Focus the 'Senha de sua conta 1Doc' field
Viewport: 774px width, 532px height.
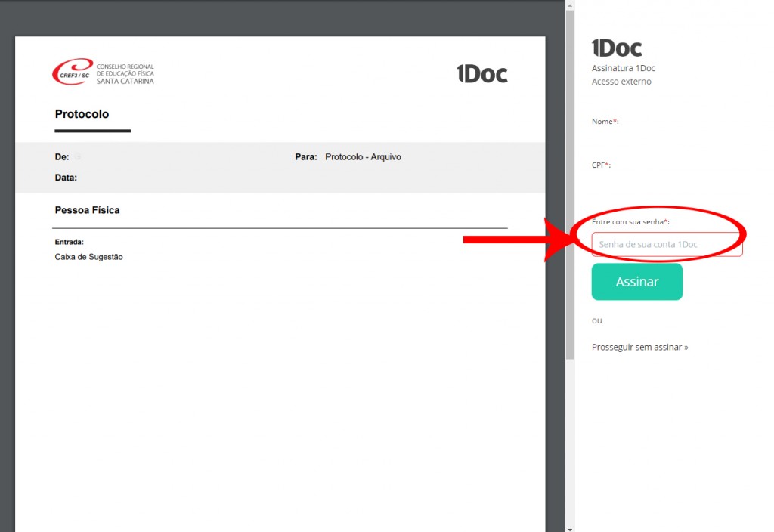[x=667, y=244]
